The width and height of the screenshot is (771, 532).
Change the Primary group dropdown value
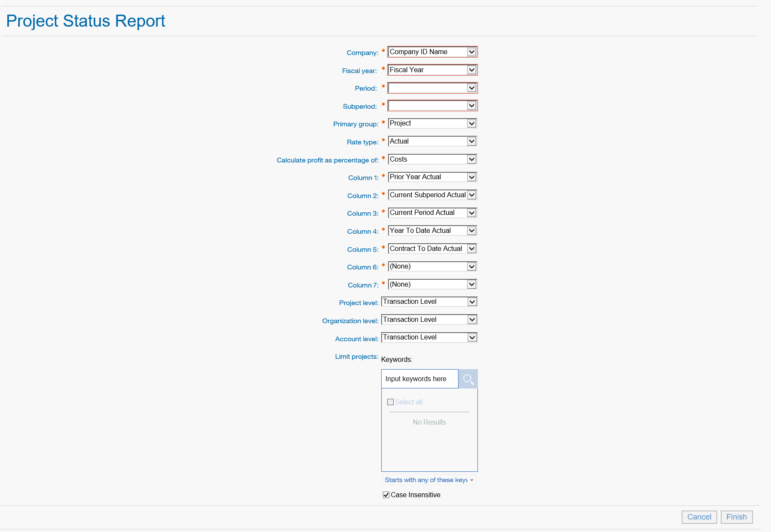pyautogui.click(x=432, y=124)
